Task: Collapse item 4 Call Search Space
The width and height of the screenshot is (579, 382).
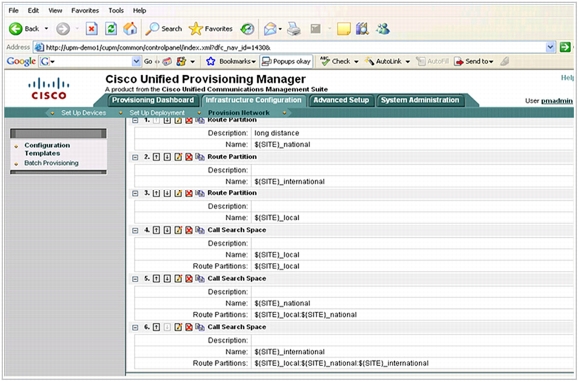Action: pyautogui.click(x=135, y=231)
